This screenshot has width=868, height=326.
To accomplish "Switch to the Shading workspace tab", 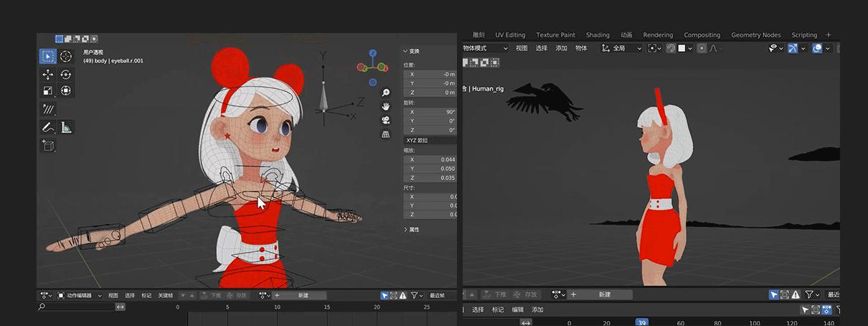I will pos(597,34).
